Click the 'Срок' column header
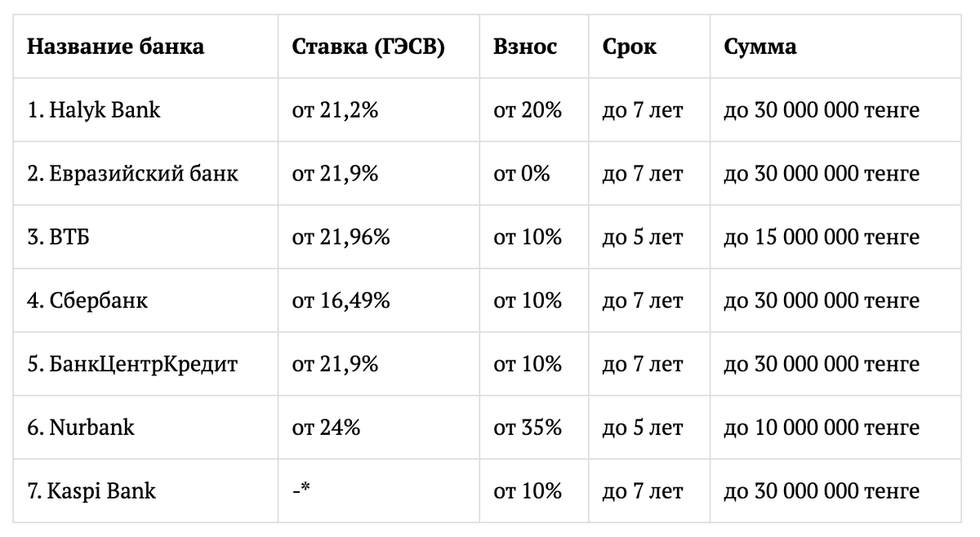This screenshot has width=980, height=537. pyautogui.click(x=629, y=47)
